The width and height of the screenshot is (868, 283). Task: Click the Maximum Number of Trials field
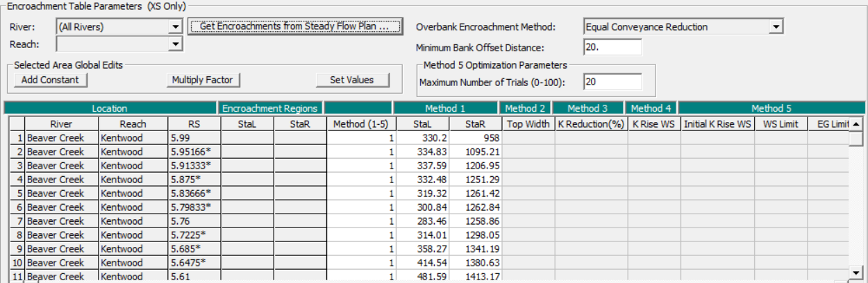click(612, 82)
